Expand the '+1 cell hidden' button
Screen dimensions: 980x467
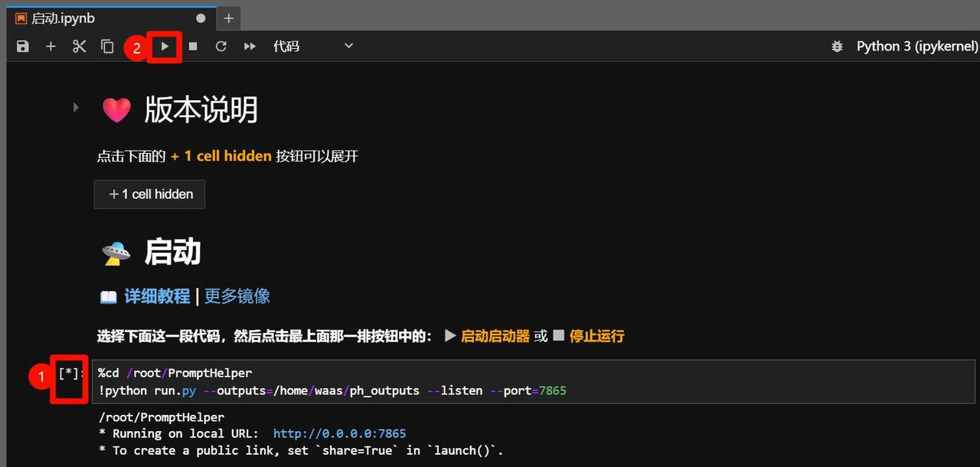coord(150,194)
